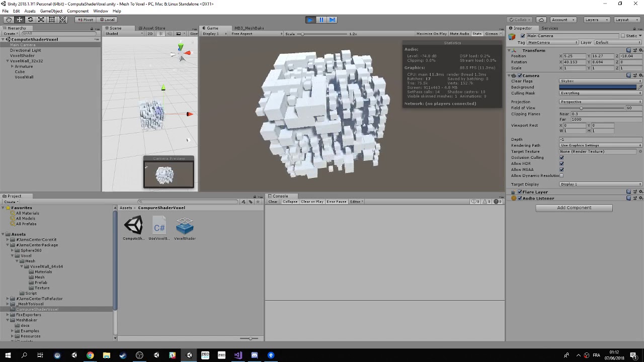Viewport: 644px width, 362px height.
Task: Toggle Audio Listener enabled checkbox
Action: (x=519, y=198)
